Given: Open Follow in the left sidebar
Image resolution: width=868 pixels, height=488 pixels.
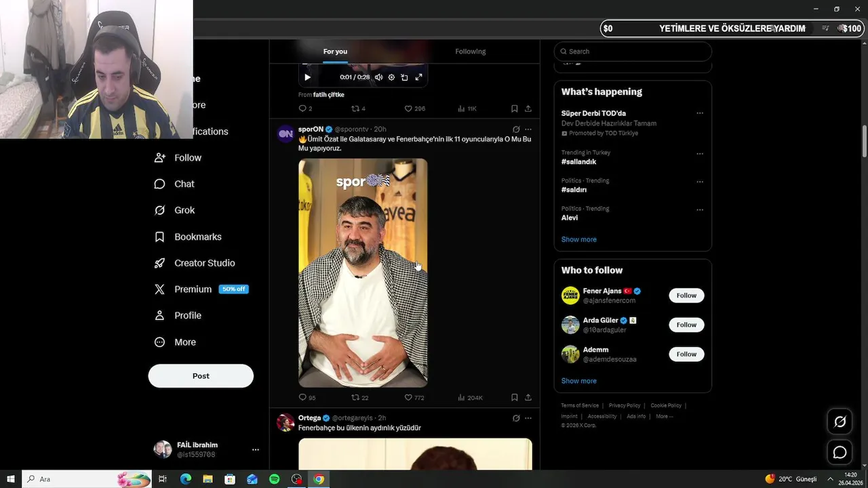Looking at the screenshot, I should pyautogui.click(x=178, y=158).
